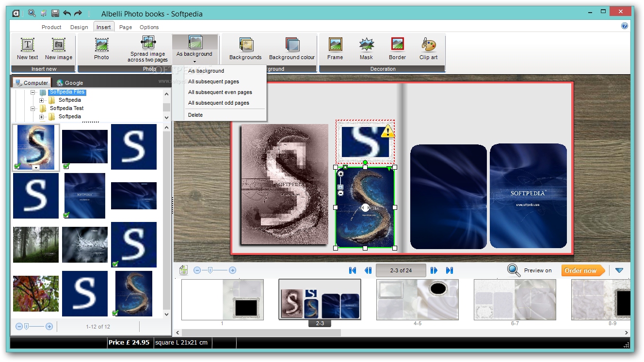Switch to the Design tab
This screenshot has height=362, width=644.
click(79, 27)
